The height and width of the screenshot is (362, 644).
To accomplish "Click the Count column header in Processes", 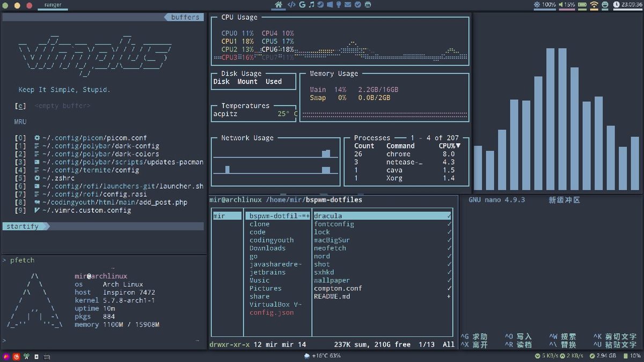I will [364, 146].
